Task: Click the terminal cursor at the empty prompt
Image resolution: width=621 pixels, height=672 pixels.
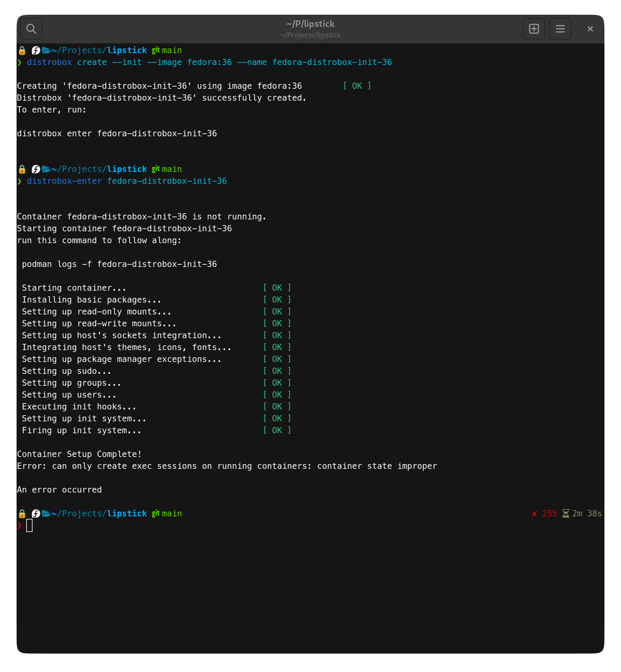Action: (30, 525)
